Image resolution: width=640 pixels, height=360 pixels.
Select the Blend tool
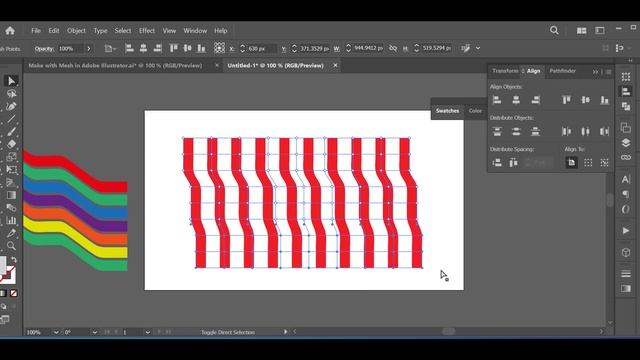click(x=11, y=208)
